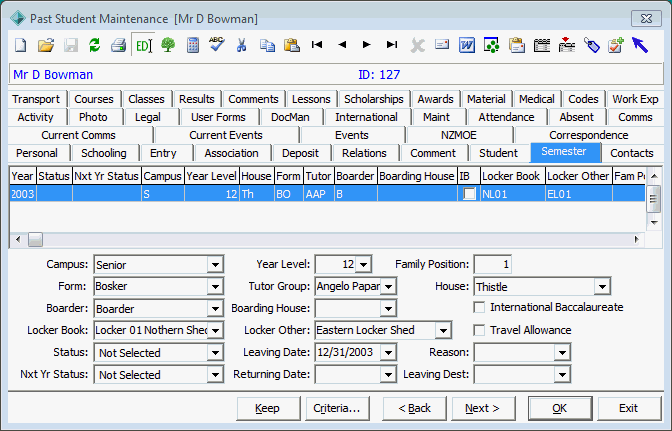Click the scissors cut icon
Image resolution: width=672 pixels, height=431 pixels.
coord(242,45)
